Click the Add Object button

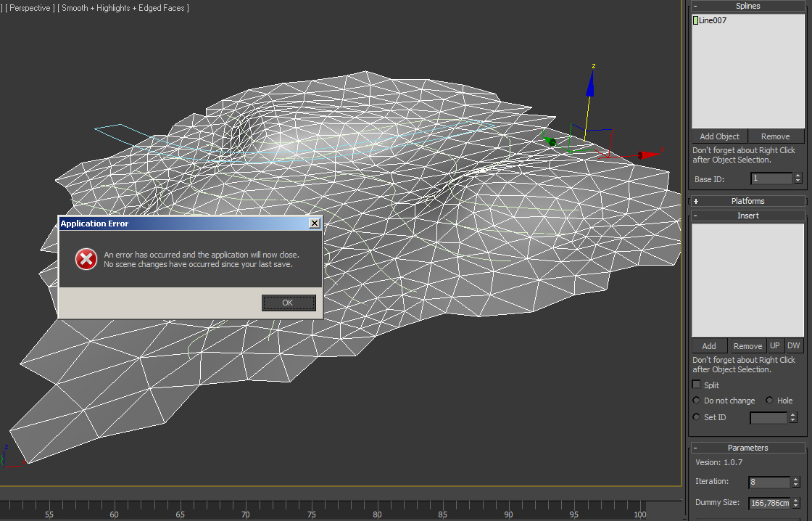[x=719, y=136]
